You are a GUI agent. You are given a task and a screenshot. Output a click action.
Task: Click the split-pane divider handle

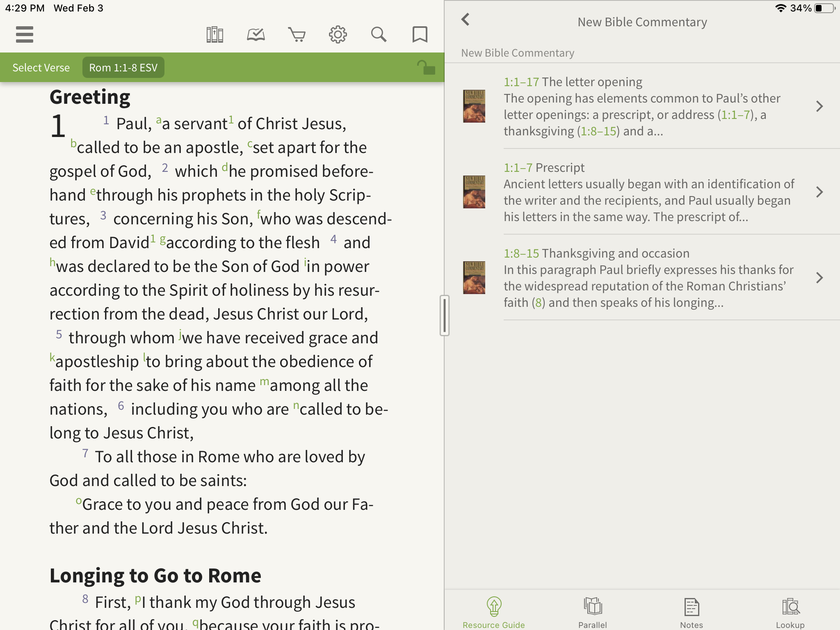(444, 315)
